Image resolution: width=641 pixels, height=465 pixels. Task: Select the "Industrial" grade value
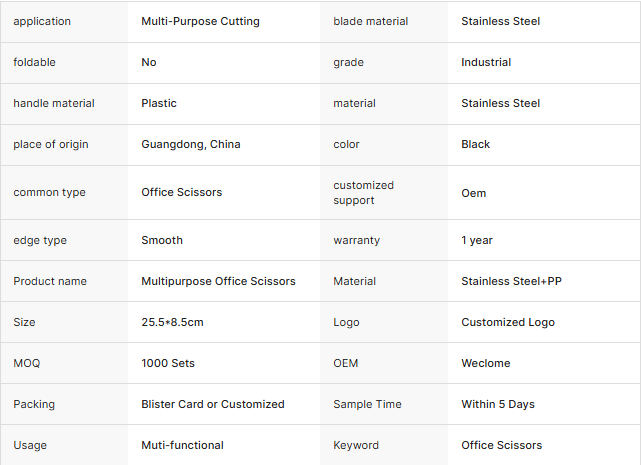coord(486,62)
